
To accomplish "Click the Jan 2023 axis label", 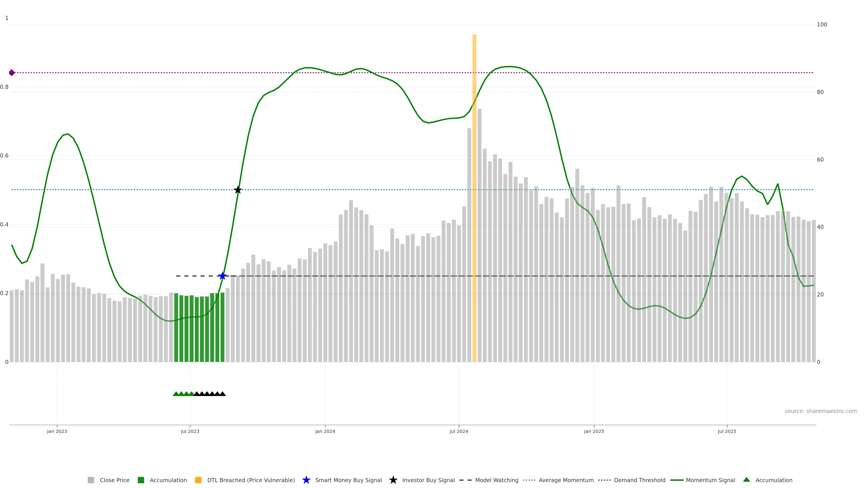I will [x=57, y=431].
